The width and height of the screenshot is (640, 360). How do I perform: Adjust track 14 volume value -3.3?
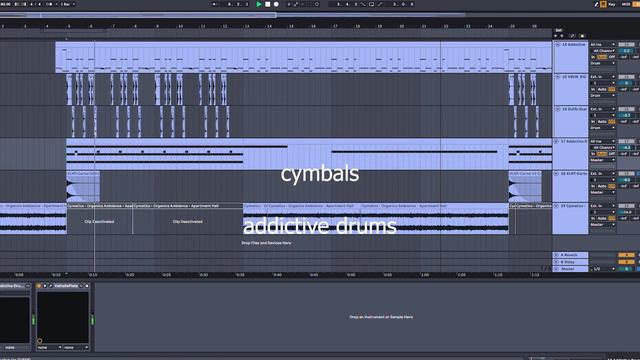point(627,51)
